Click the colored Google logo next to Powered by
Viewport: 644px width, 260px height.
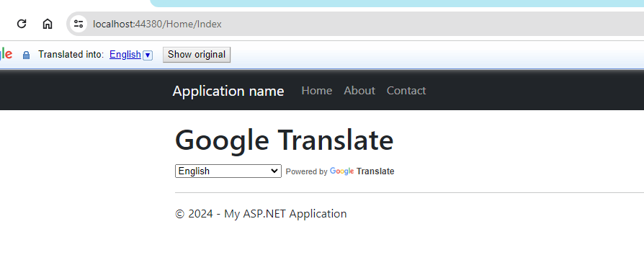click(x=341, y=171)
